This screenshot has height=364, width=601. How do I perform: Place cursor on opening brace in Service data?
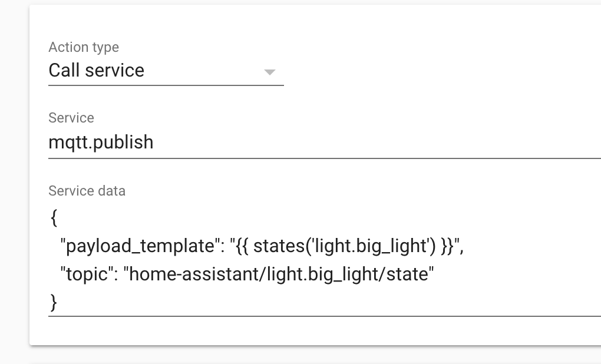point(54,218)
